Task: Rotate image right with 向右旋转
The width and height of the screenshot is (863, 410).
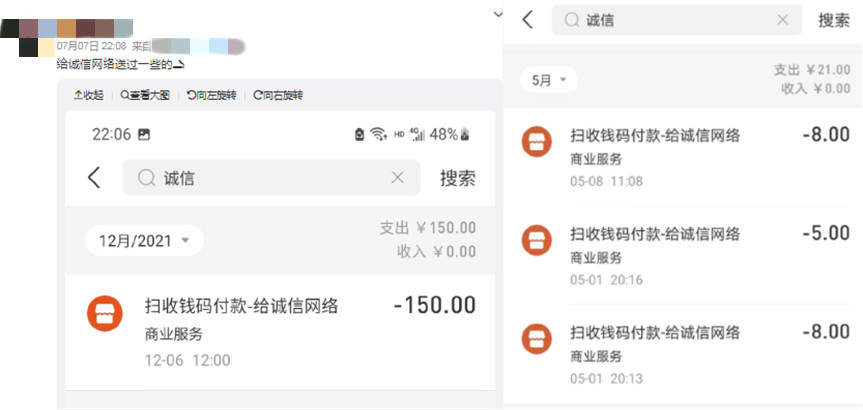Action: point(278,95)
